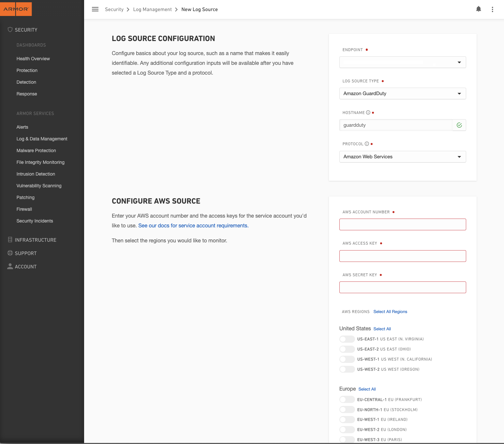
Task: Click the Account person icon
Action: click(x=10, y=266)
